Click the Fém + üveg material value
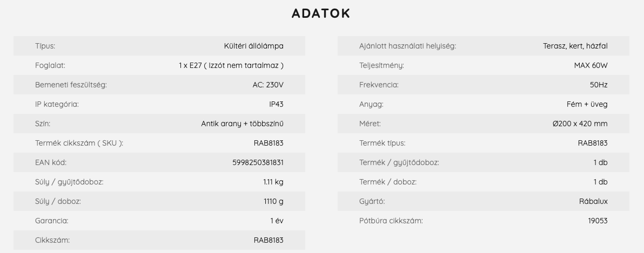 click(587, 104)
